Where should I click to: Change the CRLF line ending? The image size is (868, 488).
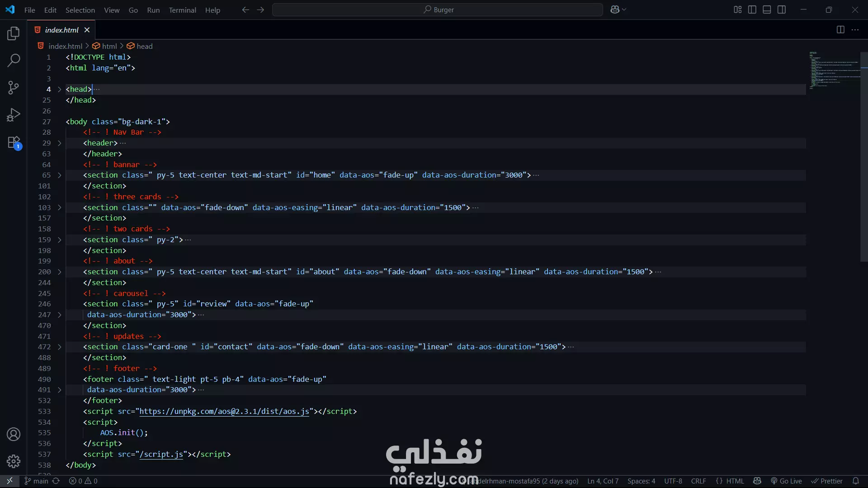pyautogui.click(x=698, y=481)
